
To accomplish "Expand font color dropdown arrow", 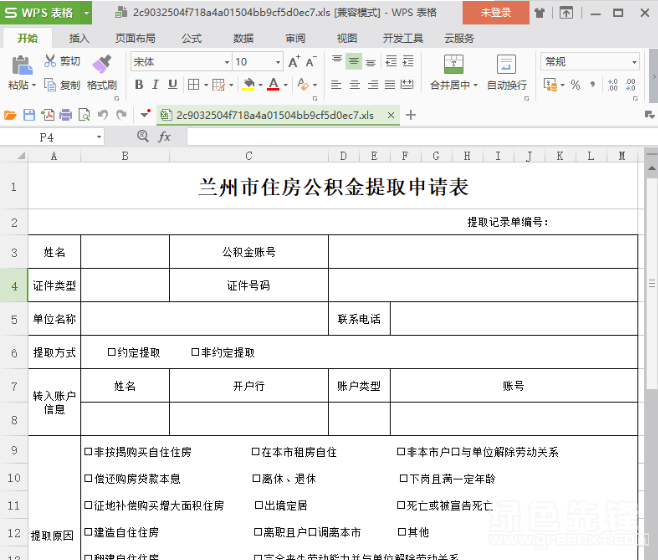I will 286,85.
